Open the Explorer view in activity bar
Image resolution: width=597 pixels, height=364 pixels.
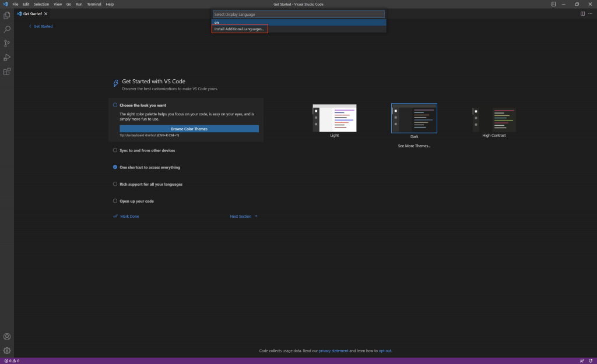[7, 15]
